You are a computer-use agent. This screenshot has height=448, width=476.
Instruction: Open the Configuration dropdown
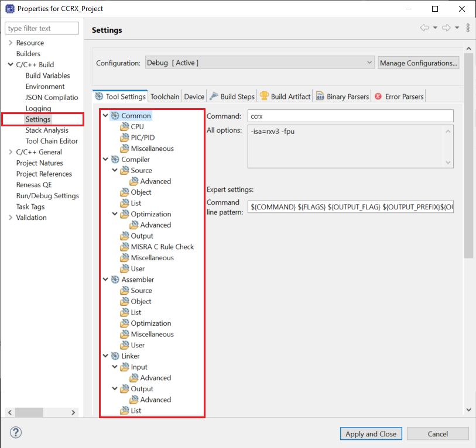click(260, 63)
